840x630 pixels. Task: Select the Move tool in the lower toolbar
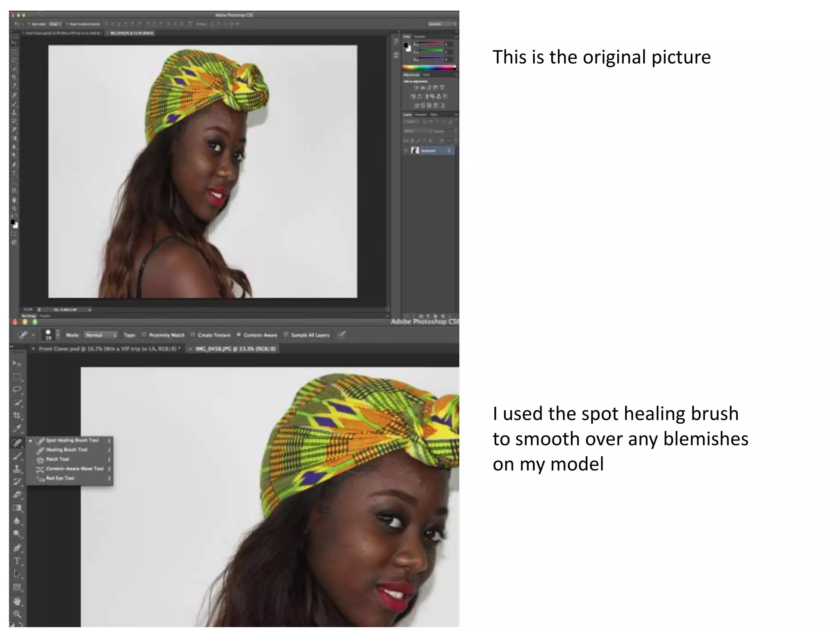[x=17, y=364]
